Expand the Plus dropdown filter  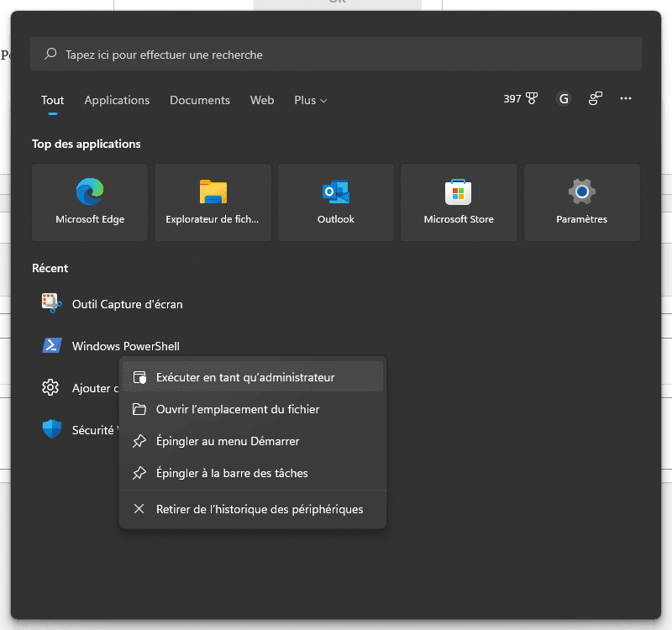click(310, 100)
